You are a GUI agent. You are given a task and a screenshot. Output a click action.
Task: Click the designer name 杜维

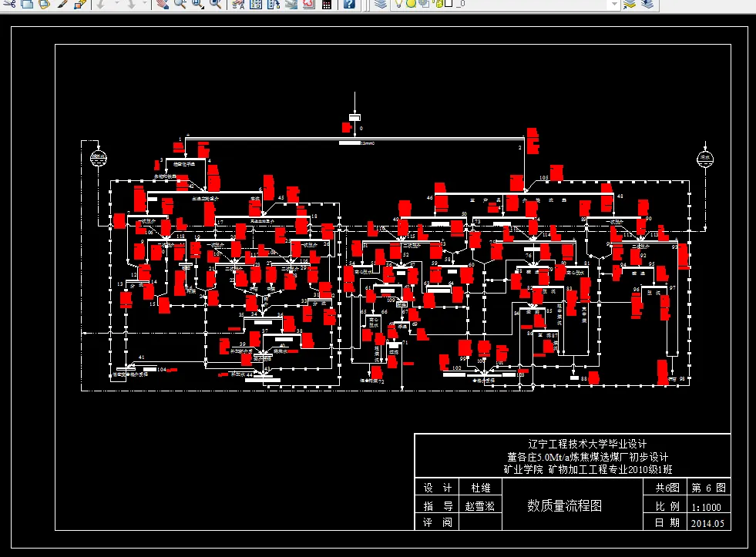click(481, 488)
